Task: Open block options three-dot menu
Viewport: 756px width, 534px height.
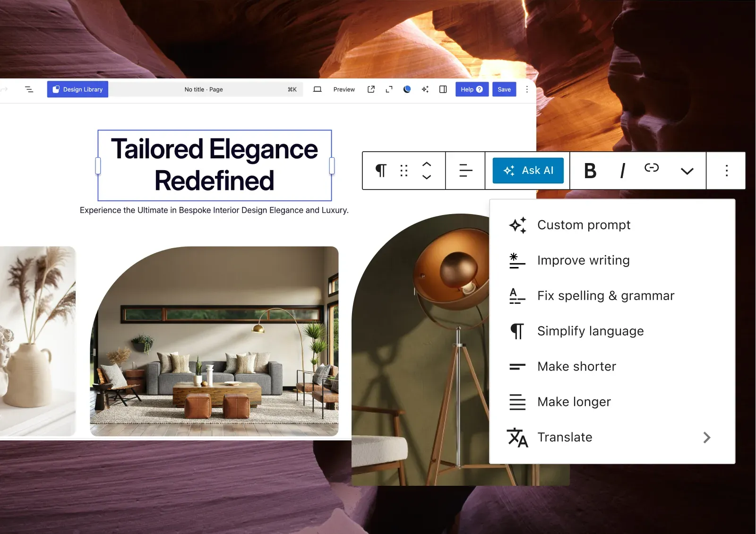Action: pos(726,171)
